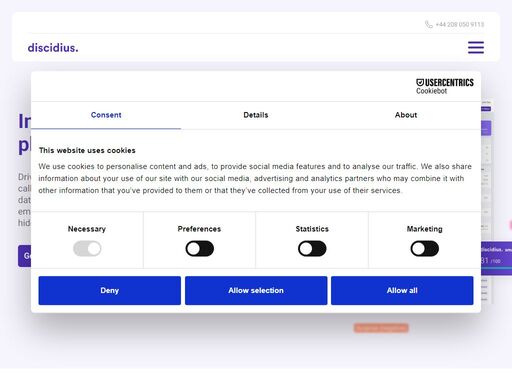Click the Marketing category label
The height and width of the screenshot is (384, 512).
(x=425, y=229)
